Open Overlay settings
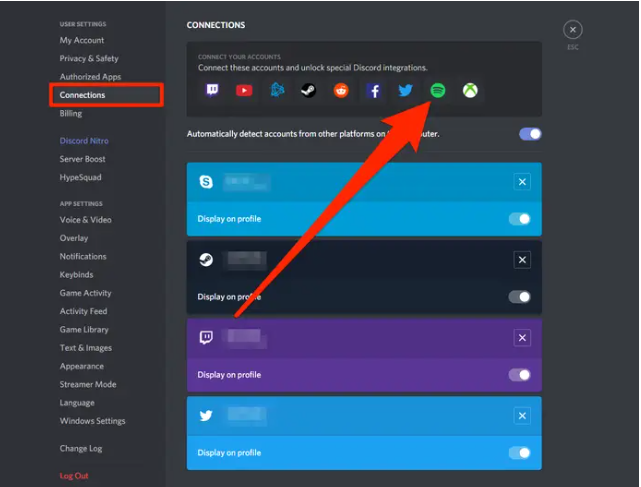The image size is (641, 487). pyautogui.click(x=74, y=238)
